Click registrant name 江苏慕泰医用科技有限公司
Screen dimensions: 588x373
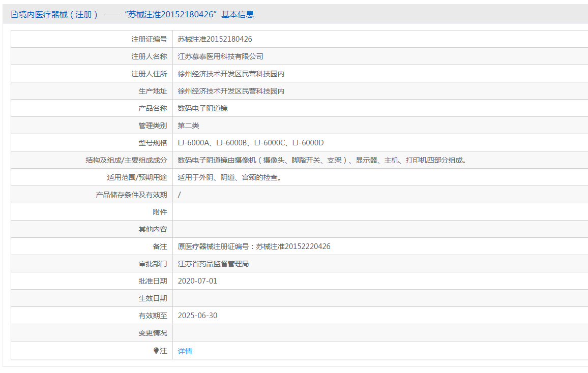[x=220, y=56]
